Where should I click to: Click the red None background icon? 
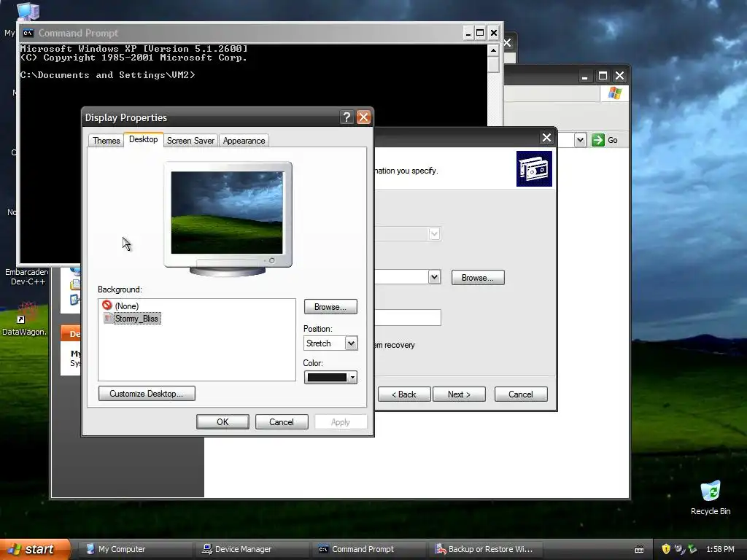tap(107, 306)
